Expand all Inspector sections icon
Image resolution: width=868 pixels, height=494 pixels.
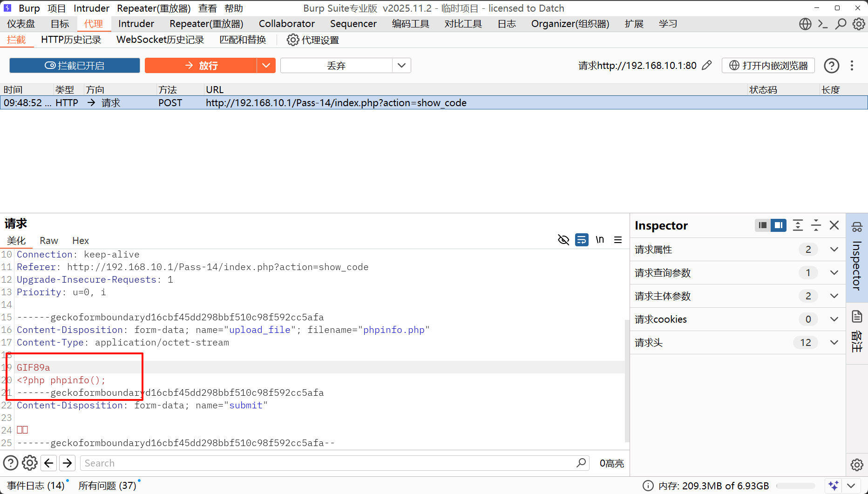[x=798, y=225]
